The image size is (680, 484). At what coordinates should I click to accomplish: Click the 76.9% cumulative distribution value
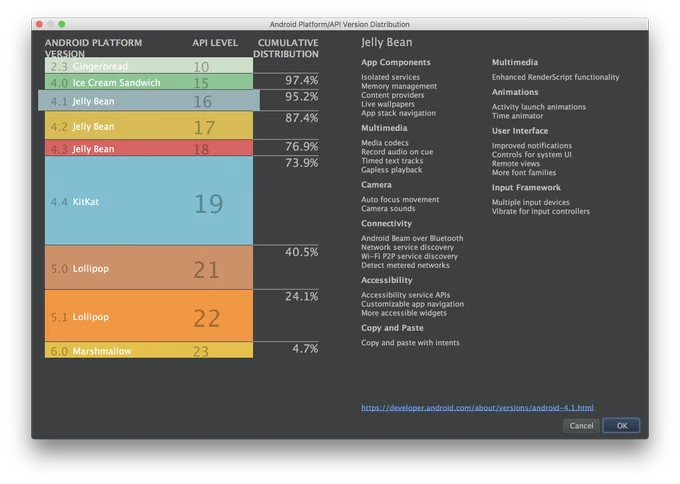pos(301,147)
